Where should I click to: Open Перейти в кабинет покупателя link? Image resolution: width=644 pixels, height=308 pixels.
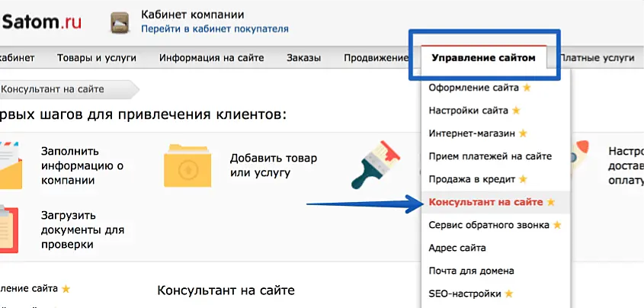click(x=215, y=29)
